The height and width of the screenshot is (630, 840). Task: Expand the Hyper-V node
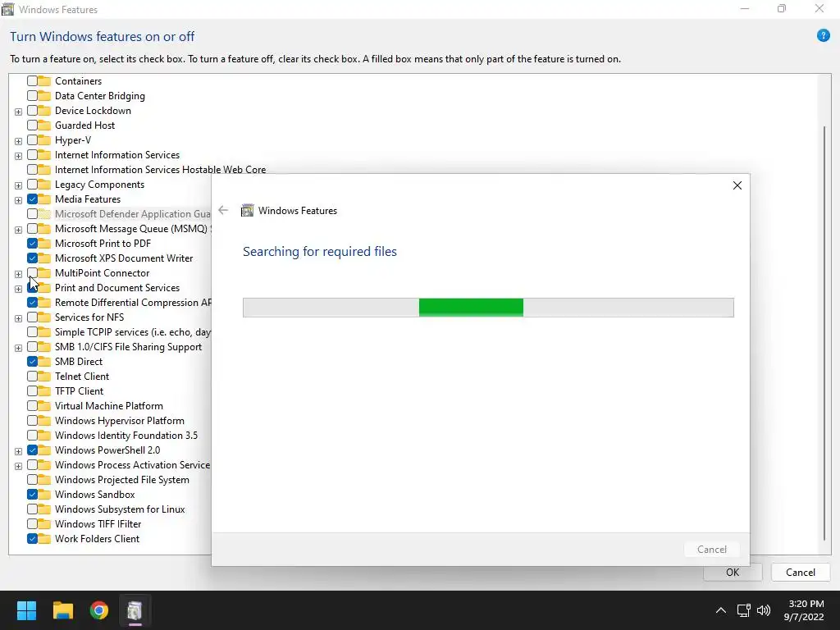[18, 141]
